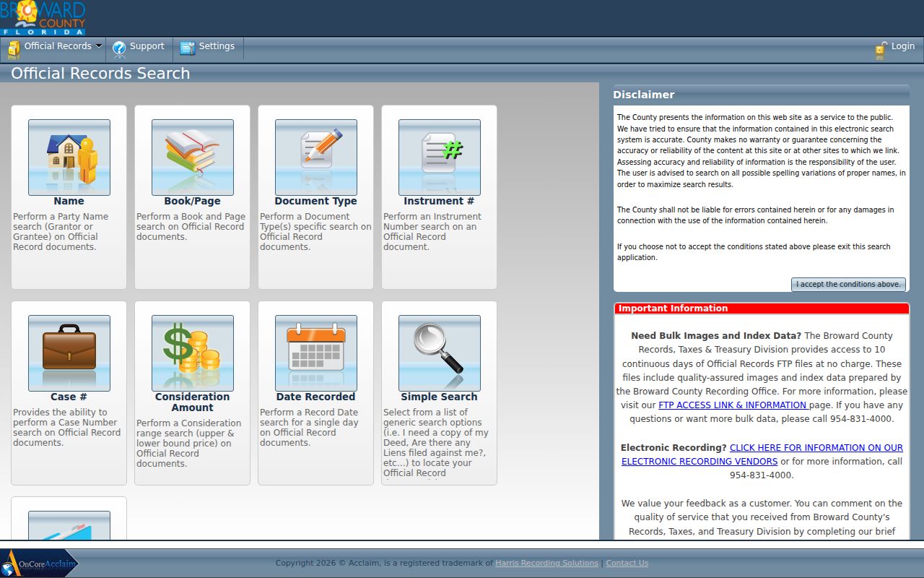Click the Login menu text
The image size is (924, 578).
(x=903, y=46)
